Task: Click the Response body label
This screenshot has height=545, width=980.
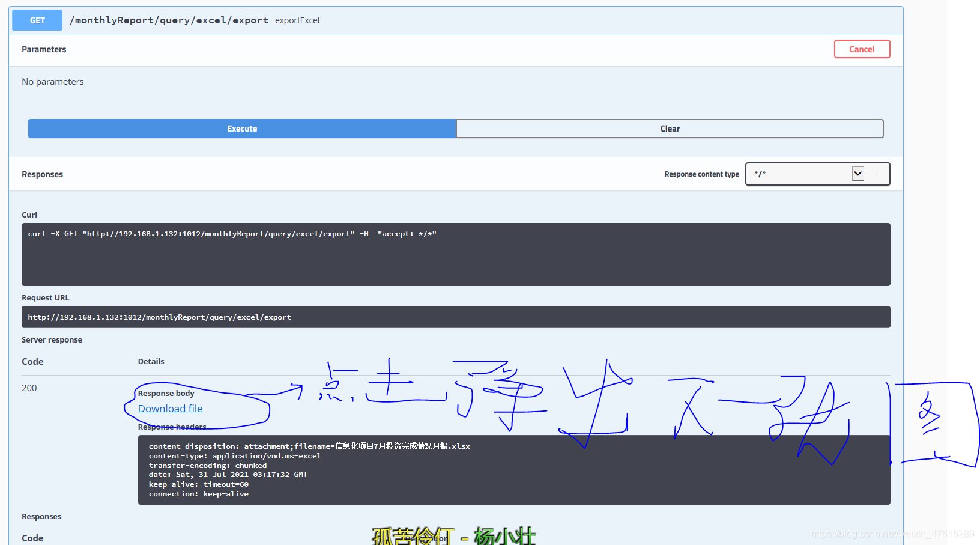Action: tap(166, 394)
